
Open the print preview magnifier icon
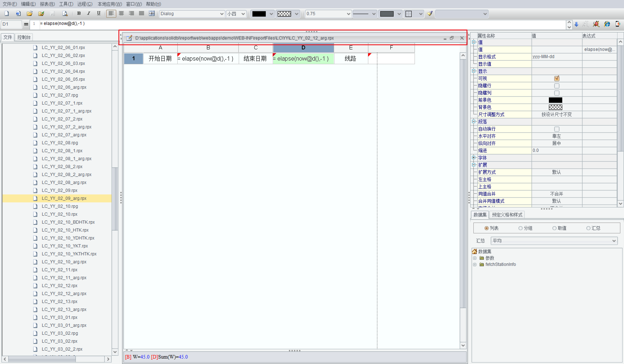pos(65,14)
